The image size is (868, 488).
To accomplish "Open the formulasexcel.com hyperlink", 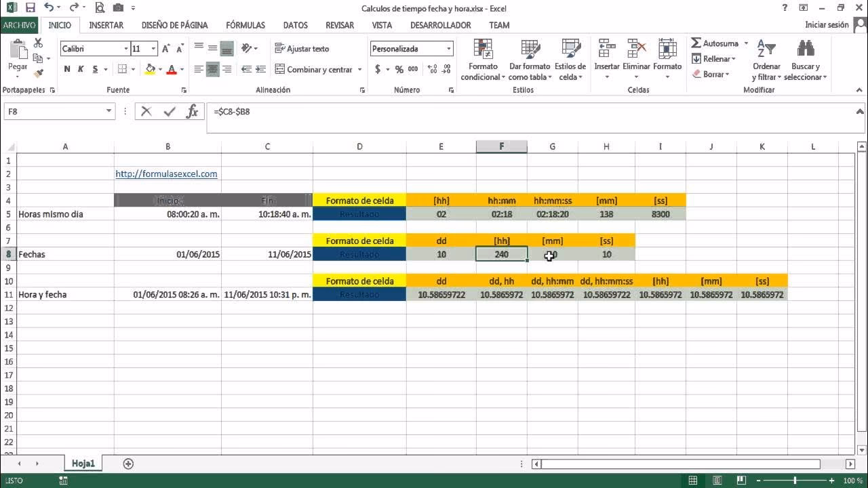I will pos(166,174).
